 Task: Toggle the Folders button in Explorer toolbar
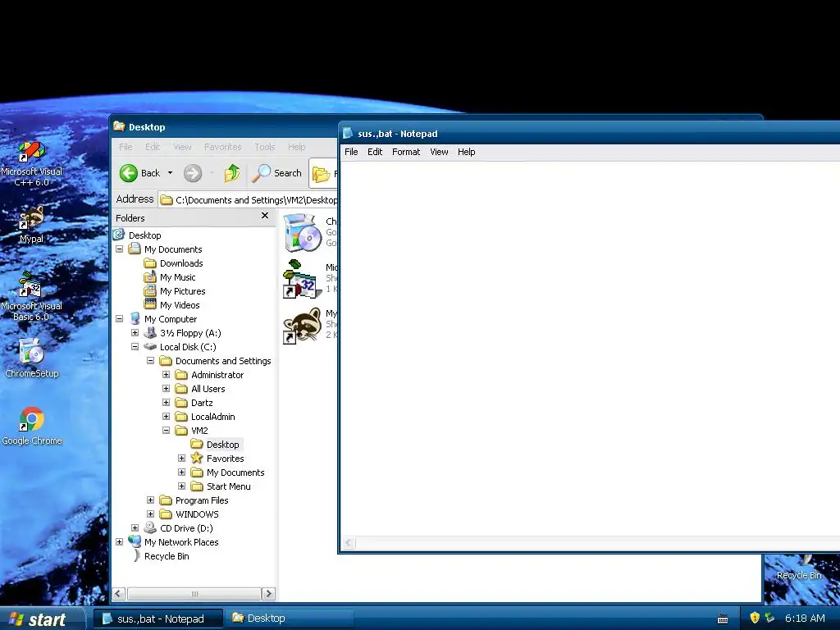323,173
